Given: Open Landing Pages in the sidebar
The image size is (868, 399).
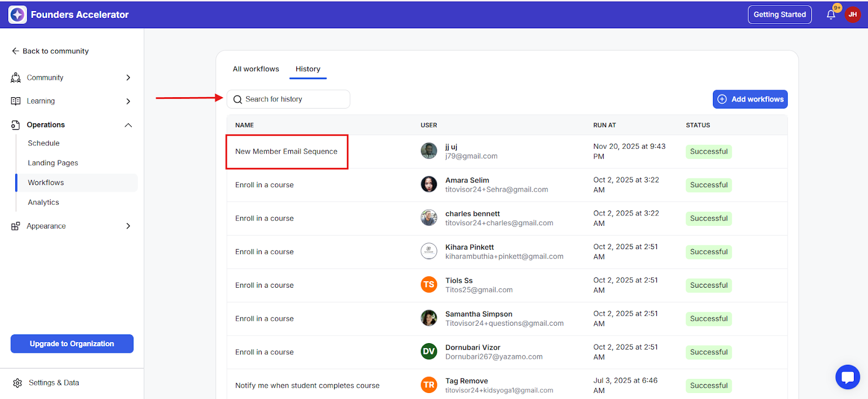Looking at the screenshot, I should (x=53, y=163).
